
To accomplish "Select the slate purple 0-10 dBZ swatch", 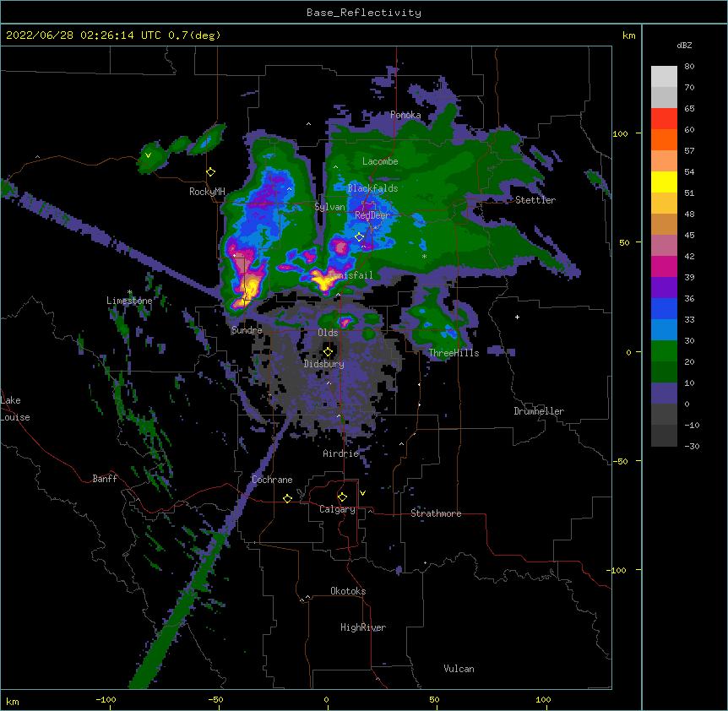I will click(664, 393).
